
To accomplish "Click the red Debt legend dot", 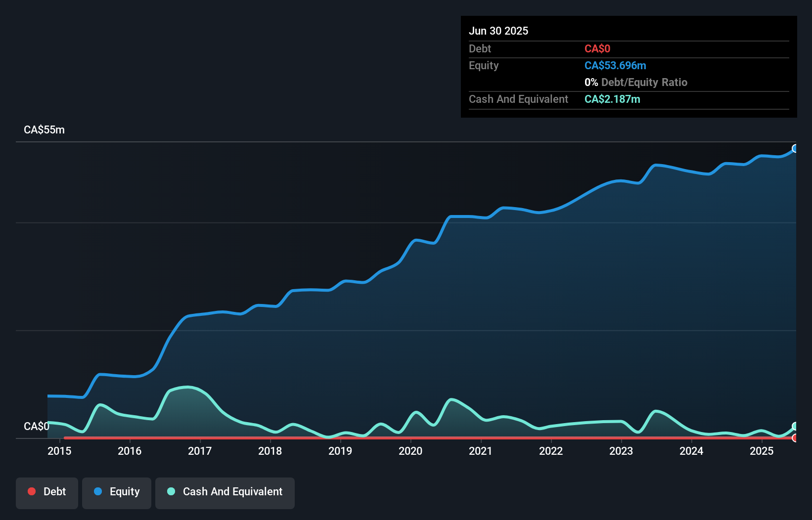I will click(32, 491).
